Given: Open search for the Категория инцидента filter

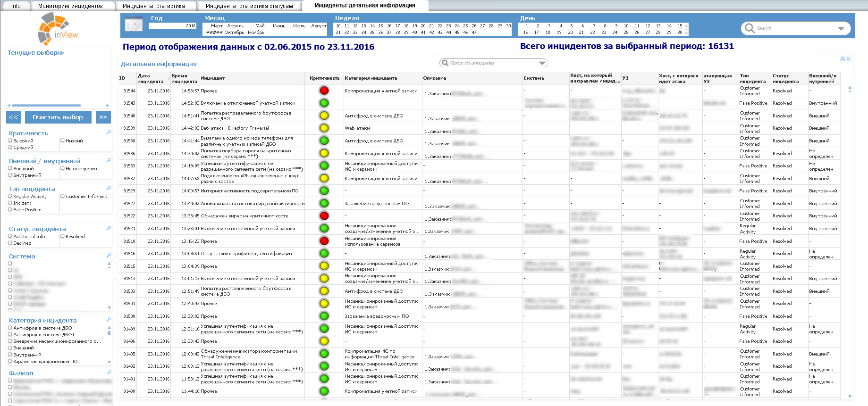Looking at the screenshot, I should tap(109, 320).
